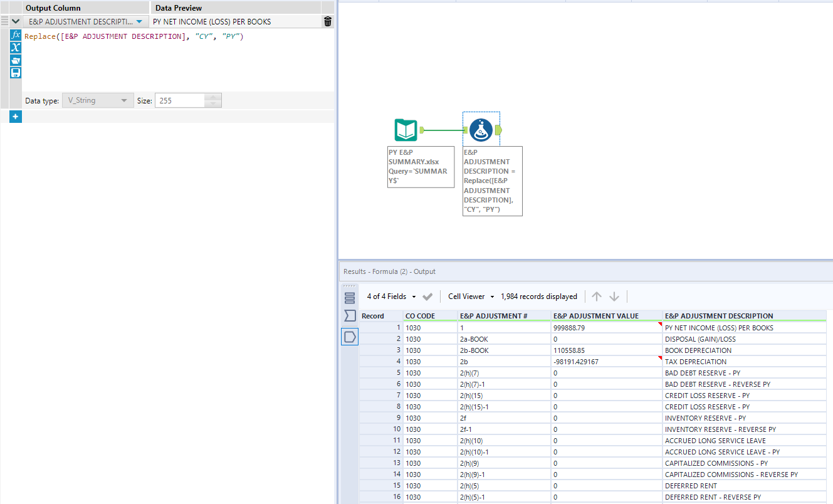Show results metadata view icon
Screen dimensions: 833x504
click(x=350, y=316)
